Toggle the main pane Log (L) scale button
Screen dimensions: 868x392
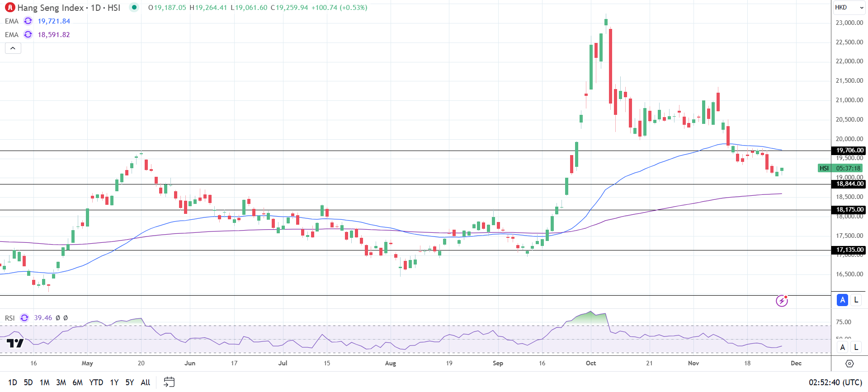(x=856, y=300)
